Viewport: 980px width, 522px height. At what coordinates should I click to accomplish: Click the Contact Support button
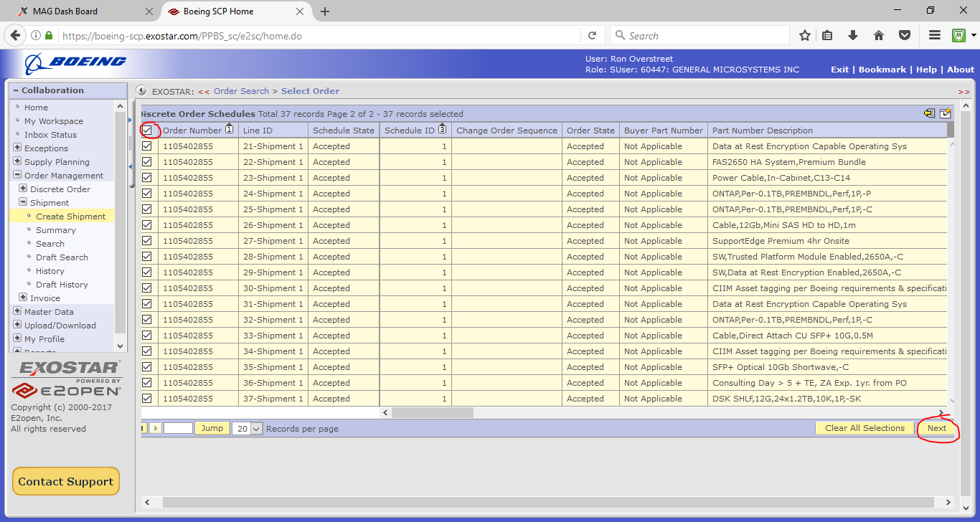coord(66,482)
